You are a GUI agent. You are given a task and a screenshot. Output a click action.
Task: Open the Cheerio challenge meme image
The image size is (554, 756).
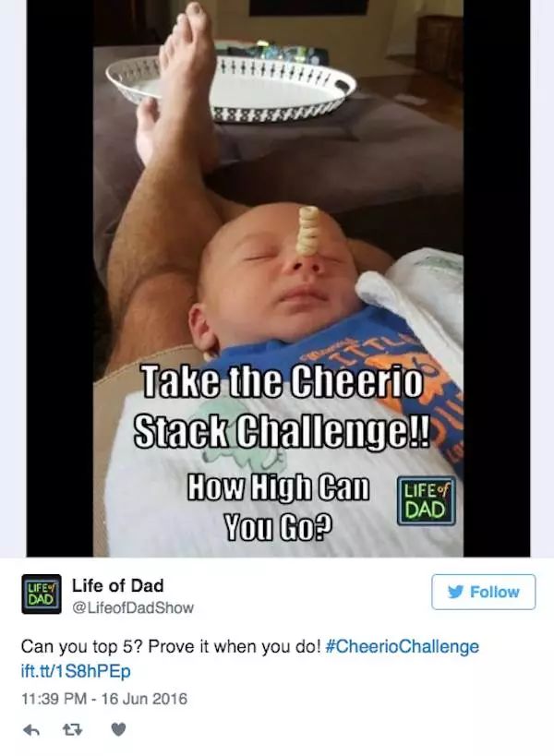[278, 278]
